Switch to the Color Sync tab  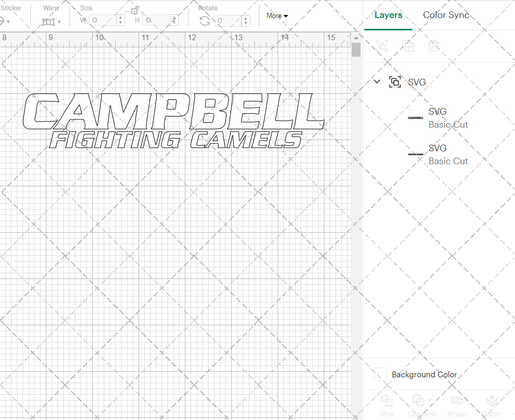(446, 15)
